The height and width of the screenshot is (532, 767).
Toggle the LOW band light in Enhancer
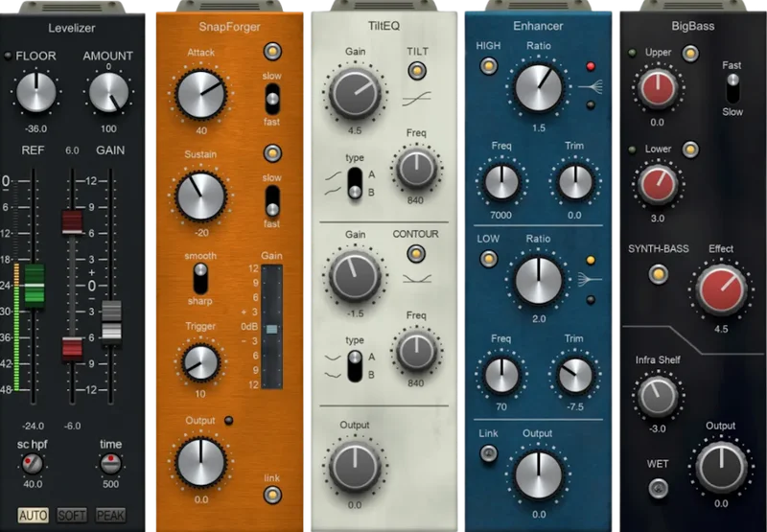tap(489, 259)
